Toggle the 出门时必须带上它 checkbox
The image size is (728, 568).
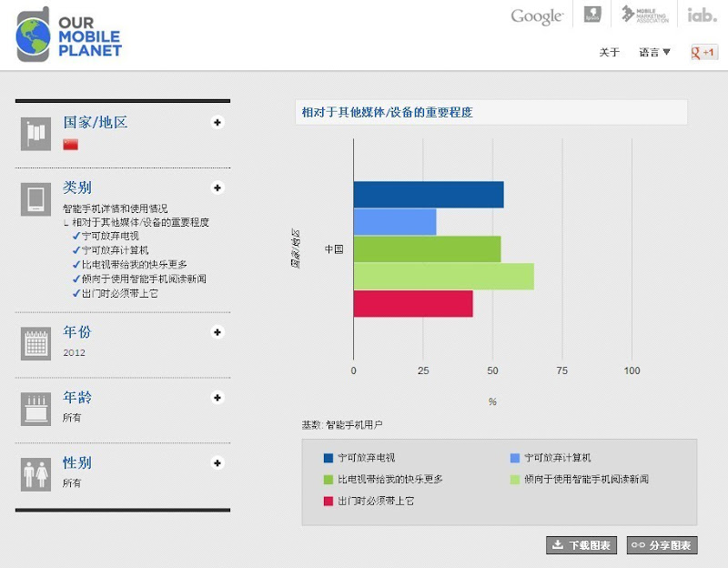(x=76, y=294)
